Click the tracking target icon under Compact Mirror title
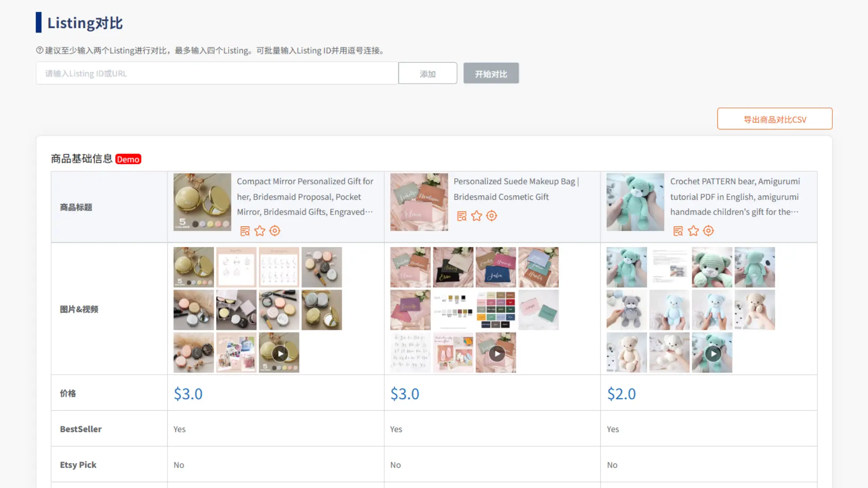This screenshot has width=868, height=488. 274,230
